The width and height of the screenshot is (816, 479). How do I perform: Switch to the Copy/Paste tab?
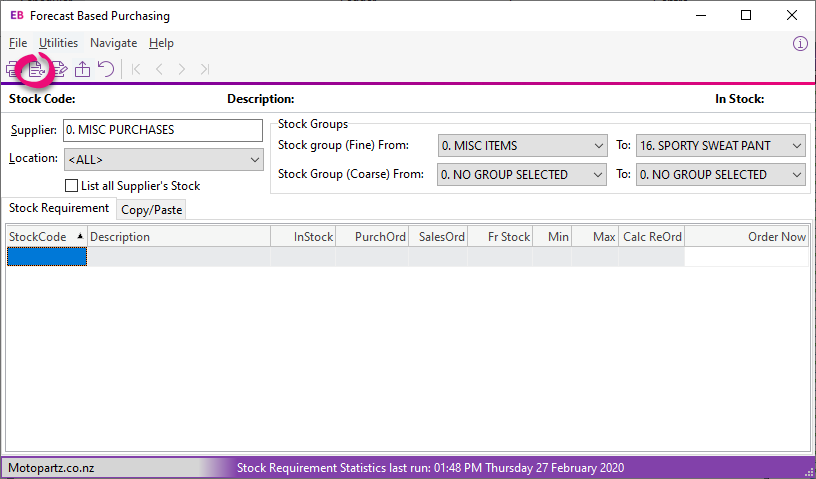(x=151, y=210)
